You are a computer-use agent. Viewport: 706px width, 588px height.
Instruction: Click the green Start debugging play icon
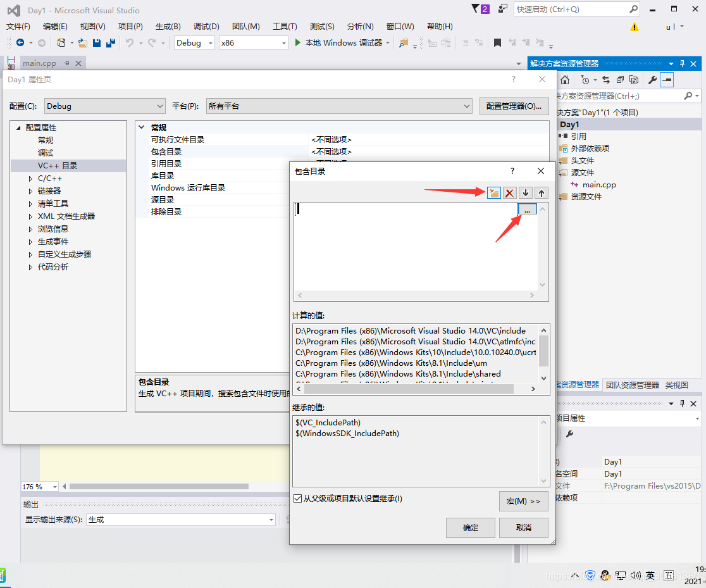point(297,42)
